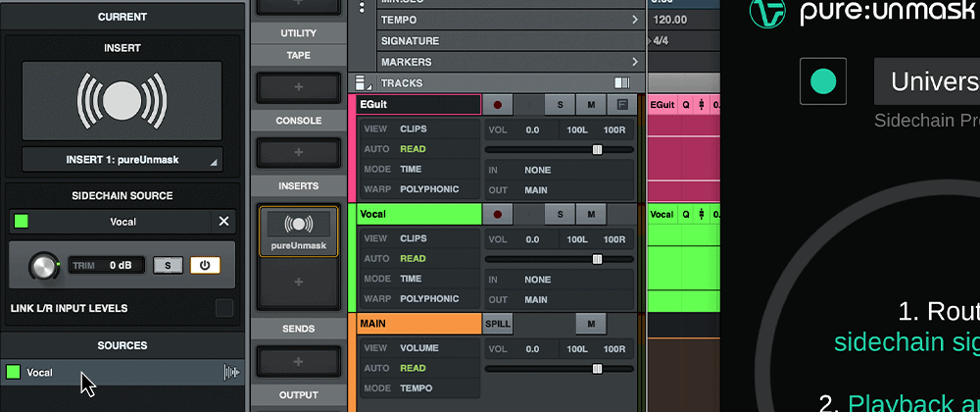Image resolution: width=980 pixels, height=412 pixels.
Task: Expand the TEMPO row arrow
Action: pos(635,20)
